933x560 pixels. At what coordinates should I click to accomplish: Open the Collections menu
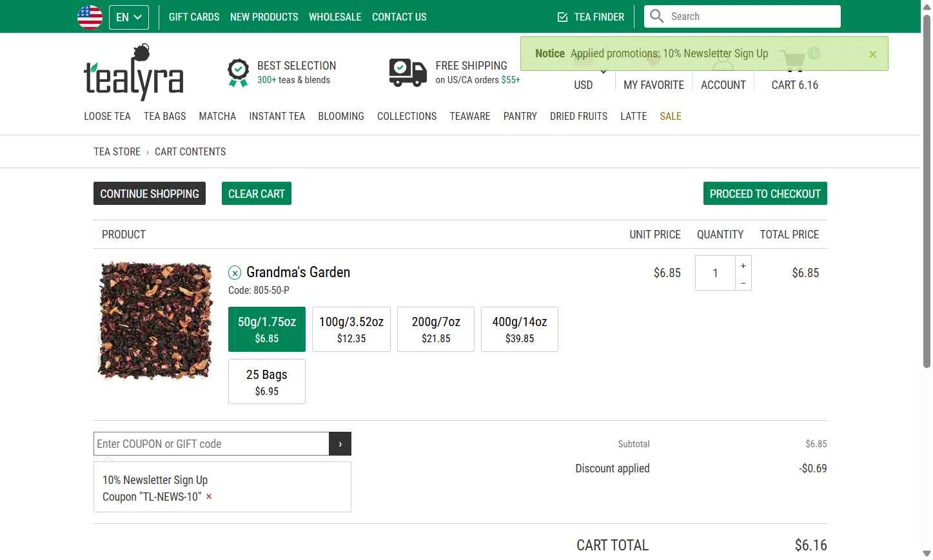click(407, 116)
